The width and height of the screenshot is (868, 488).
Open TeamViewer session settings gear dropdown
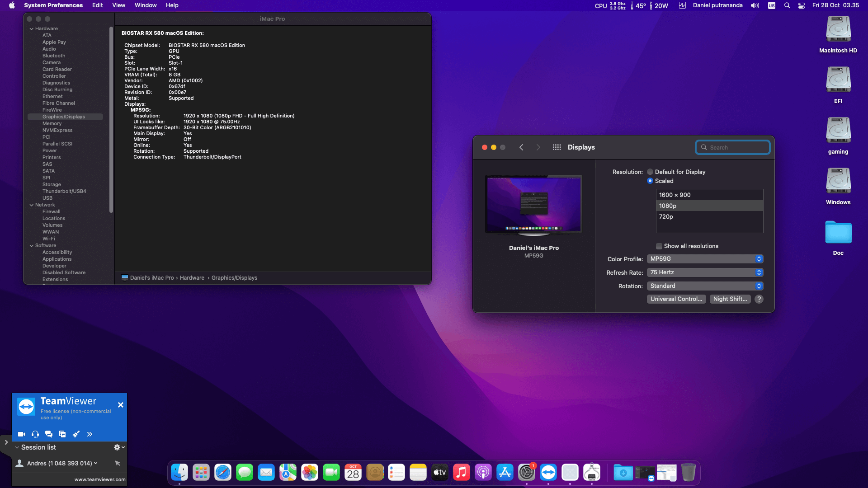[x=119, y=447]
